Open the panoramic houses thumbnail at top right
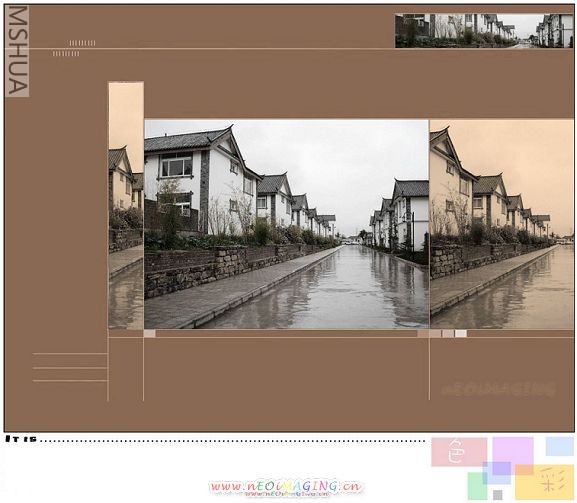This screenshot has height=503, width=577. coord(484,31)
